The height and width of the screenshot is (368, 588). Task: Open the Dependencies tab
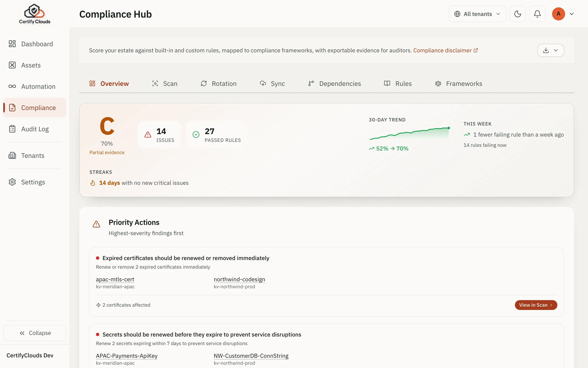[334, 83]
